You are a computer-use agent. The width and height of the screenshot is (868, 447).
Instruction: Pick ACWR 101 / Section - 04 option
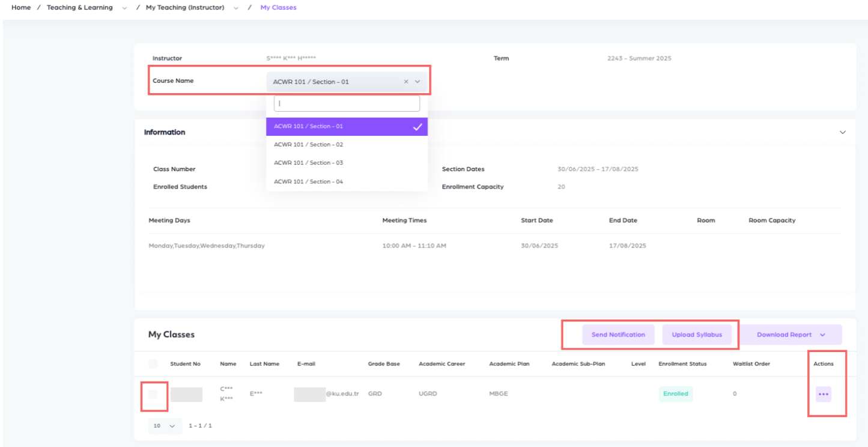(x=309, y=181)
